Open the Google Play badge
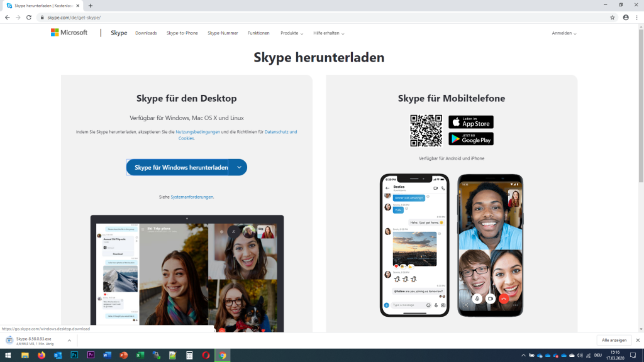This screenshot has width=644, height=362. (471, 139)
